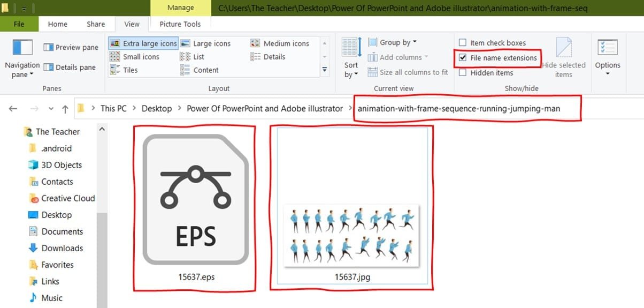644x308 pixels.
Task: Toggle the Preview pane
Action: (71, 47)
